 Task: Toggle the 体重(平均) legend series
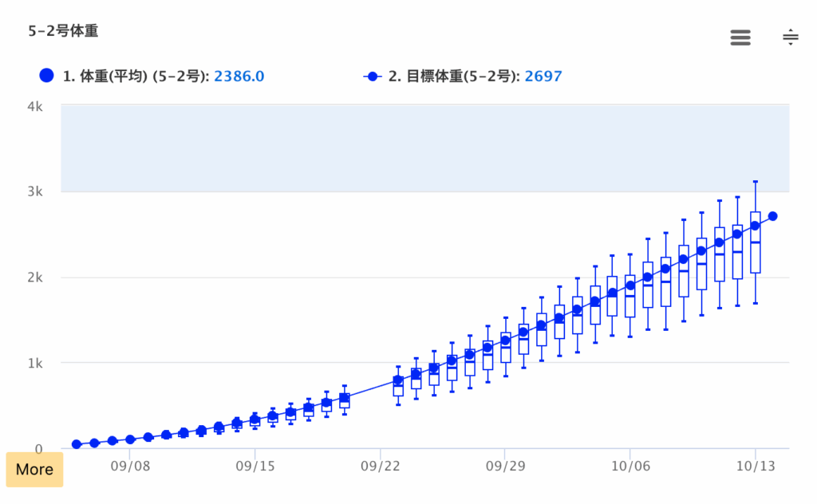click(x=136, y=77)
